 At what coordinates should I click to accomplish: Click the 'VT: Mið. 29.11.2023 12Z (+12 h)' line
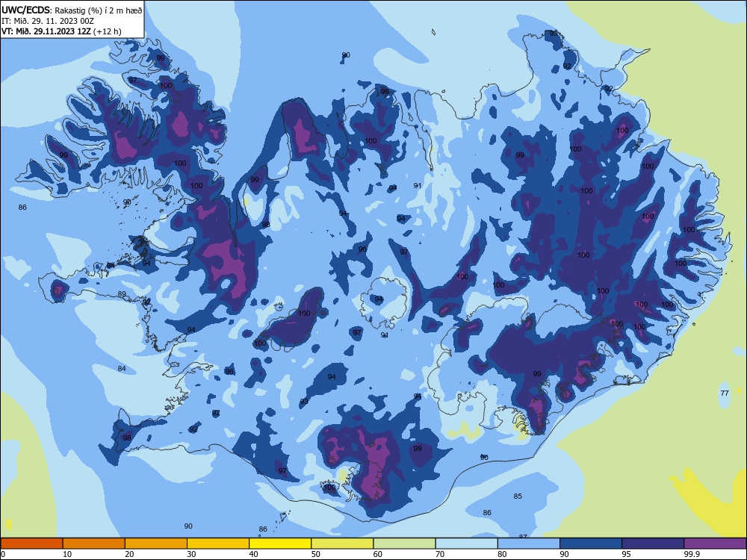click(x=61, y=31)
